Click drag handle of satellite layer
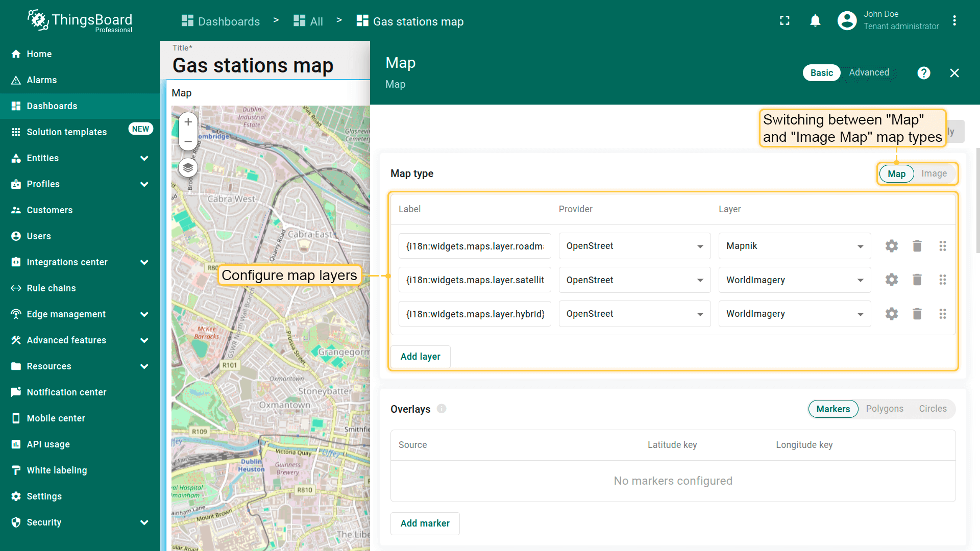The height and width of the screenshot is (551, 980). point(942,280)
